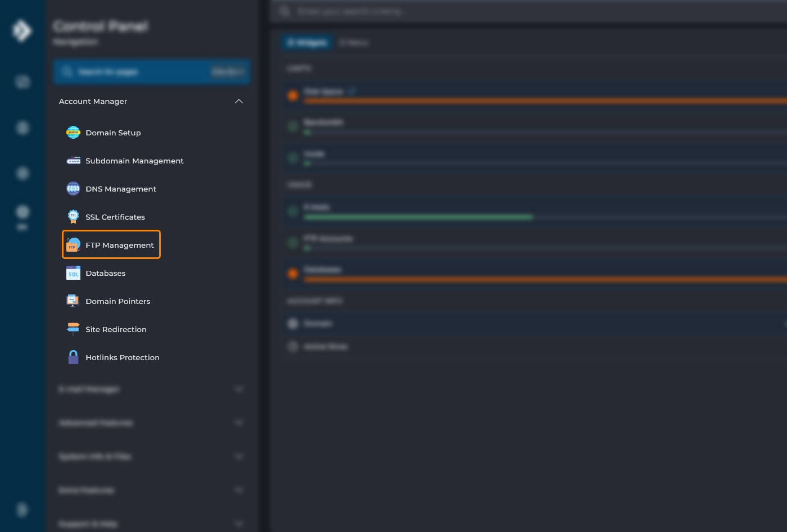Click the magnifier icon in the search bar
This screenshot has height=532, width=787.
[67, 71]
